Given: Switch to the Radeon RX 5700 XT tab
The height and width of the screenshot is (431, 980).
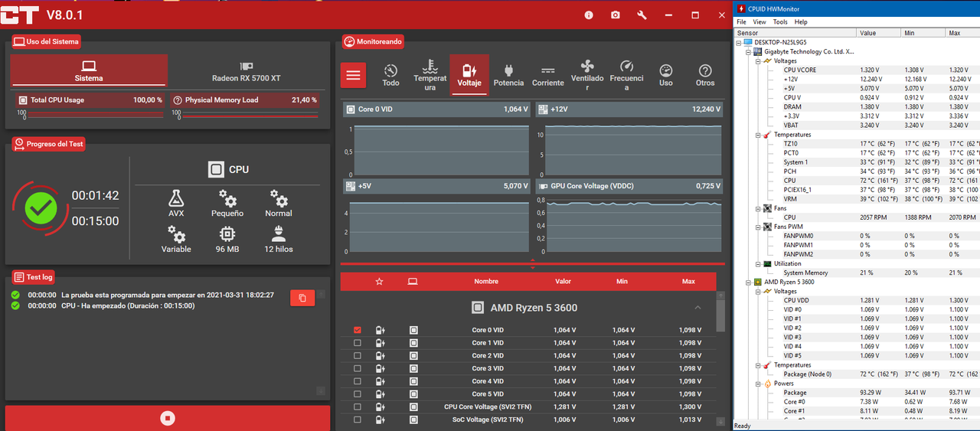Looking at the screenshot, I should pos(246,70).
